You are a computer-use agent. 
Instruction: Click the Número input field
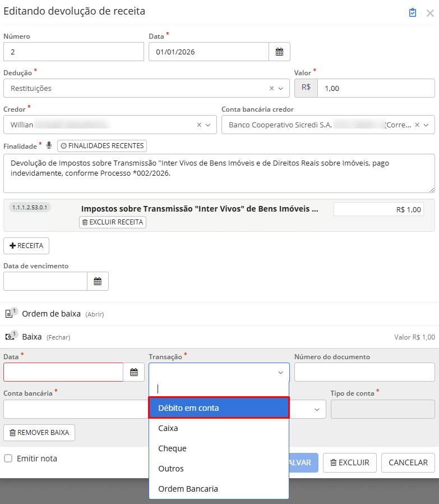point(73,52)
